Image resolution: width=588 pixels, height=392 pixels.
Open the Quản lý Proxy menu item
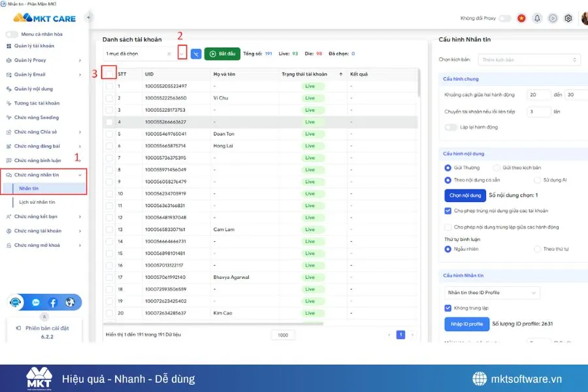click(29, 59)
